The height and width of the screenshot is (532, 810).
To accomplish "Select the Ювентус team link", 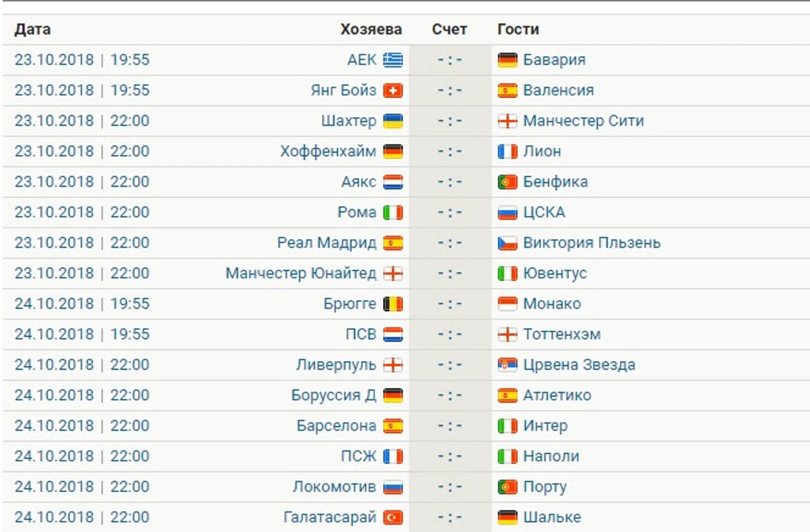I will [x=555, y=273].
